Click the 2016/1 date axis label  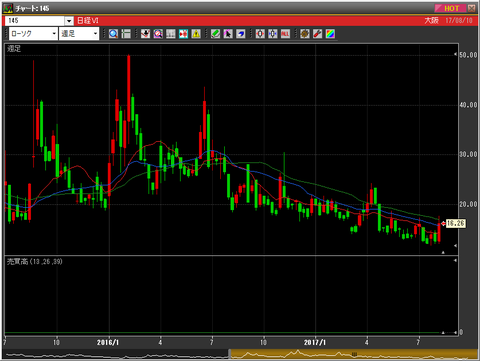tap(108, 342)
